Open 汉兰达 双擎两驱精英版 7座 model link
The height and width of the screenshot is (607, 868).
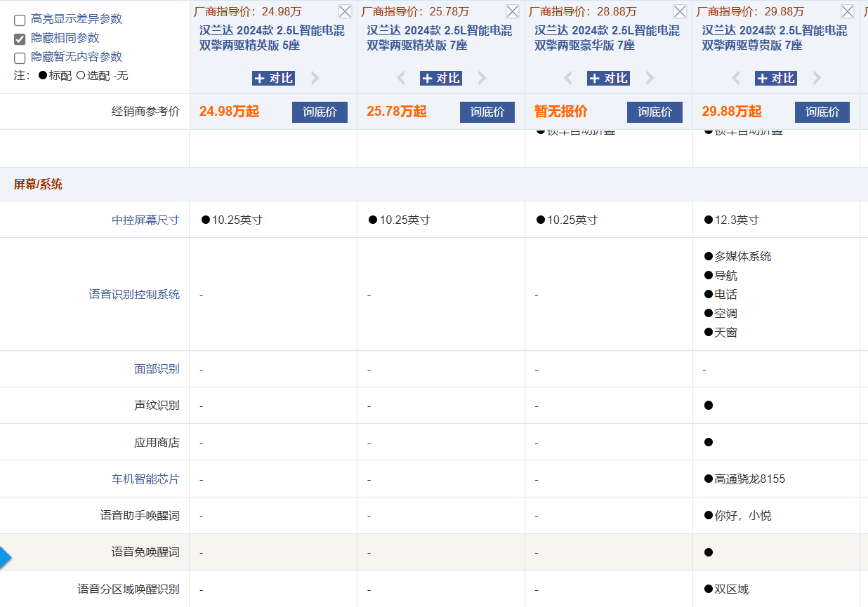(440, 38)
